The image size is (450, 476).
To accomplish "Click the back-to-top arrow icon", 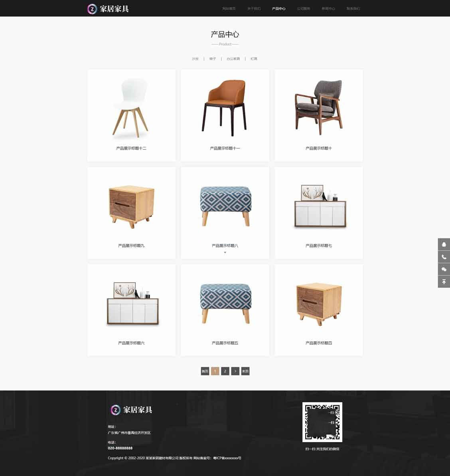I will click(444, 282).
